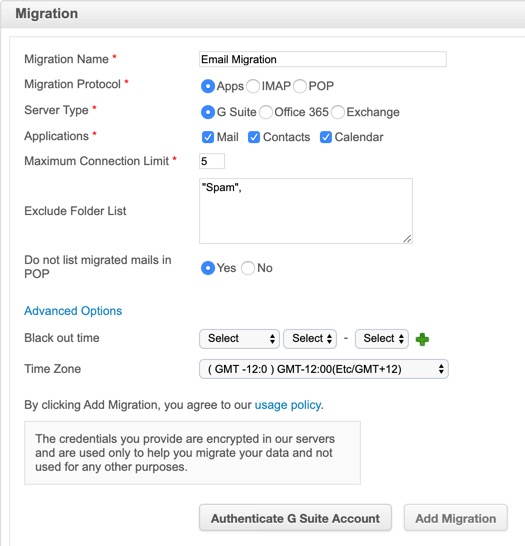Uncheck the Calendar application checkbox
525x546 pixels.
[326, 137]
